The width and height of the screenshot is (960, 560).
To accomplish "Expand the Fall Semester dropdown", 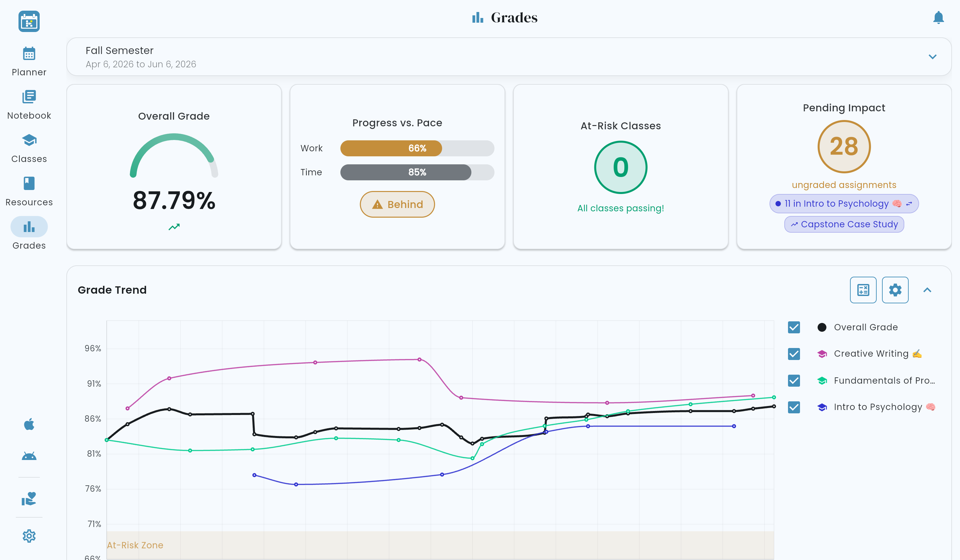I will [x=932, y=57].
